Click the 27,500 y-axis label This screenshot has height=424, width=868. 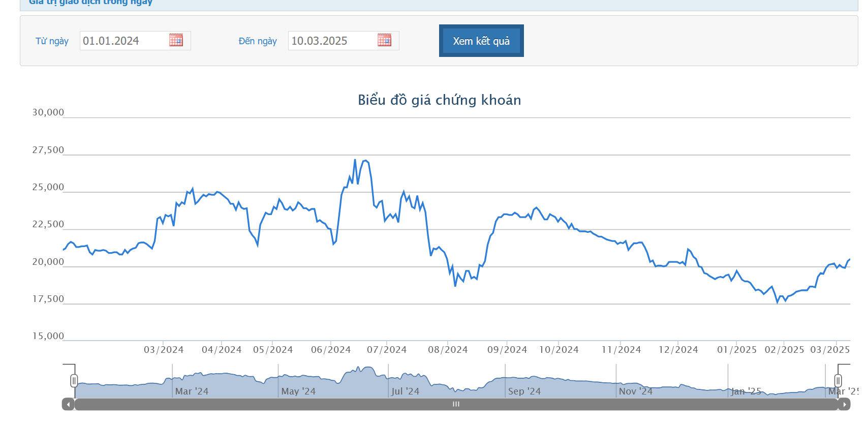[48, 150]
